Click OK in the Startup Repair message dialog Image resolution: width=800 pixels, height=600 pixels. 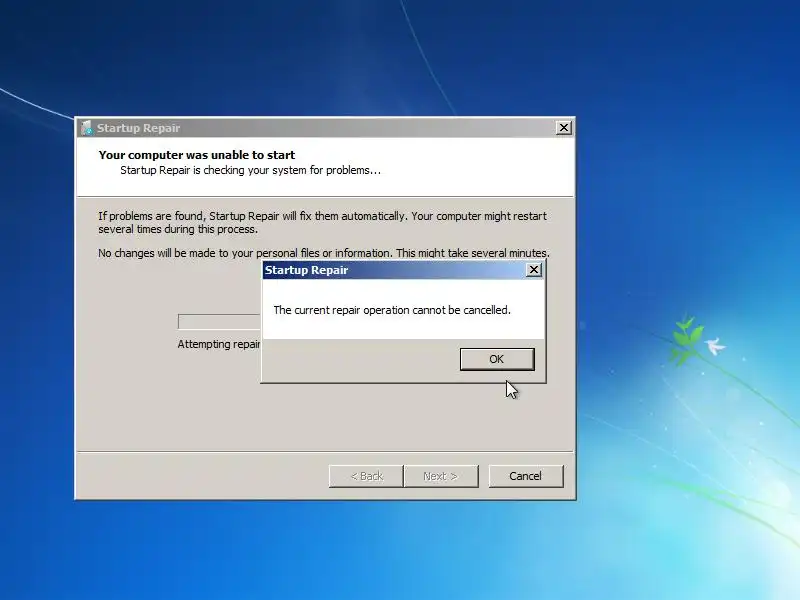pyautogui.click(x=497, y=359)
